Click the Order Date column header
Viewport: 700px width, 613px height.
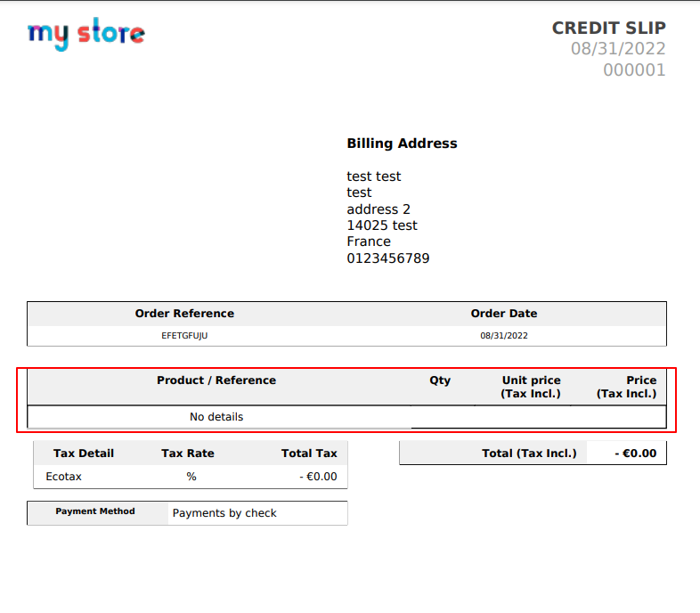pyautogui.click(x=503, y=314)
